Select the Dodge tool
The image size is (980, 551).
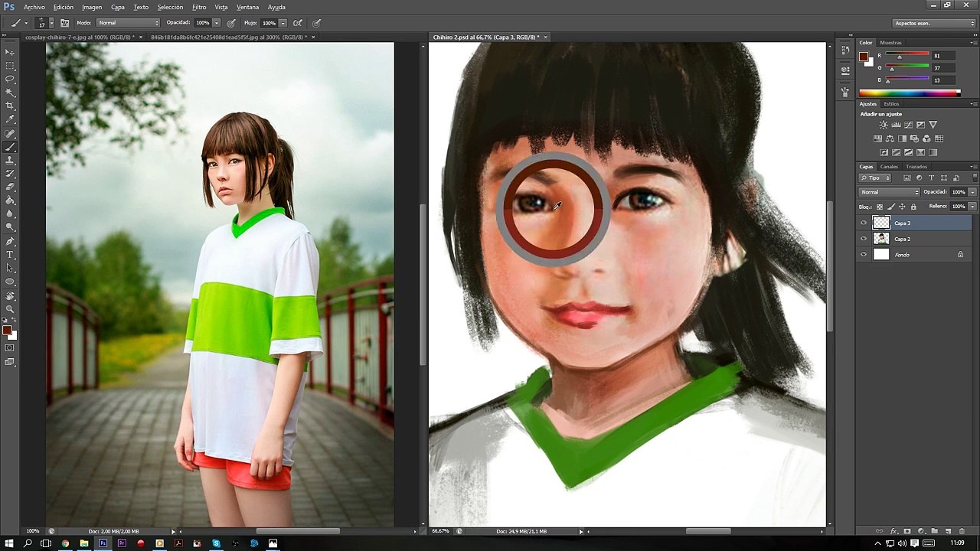(10, 227)
